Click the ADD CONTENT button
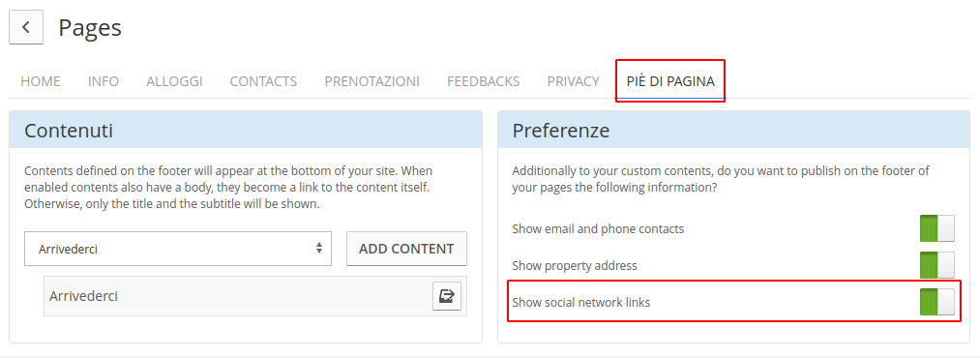The image size is (980, 358). click(406, 249)
